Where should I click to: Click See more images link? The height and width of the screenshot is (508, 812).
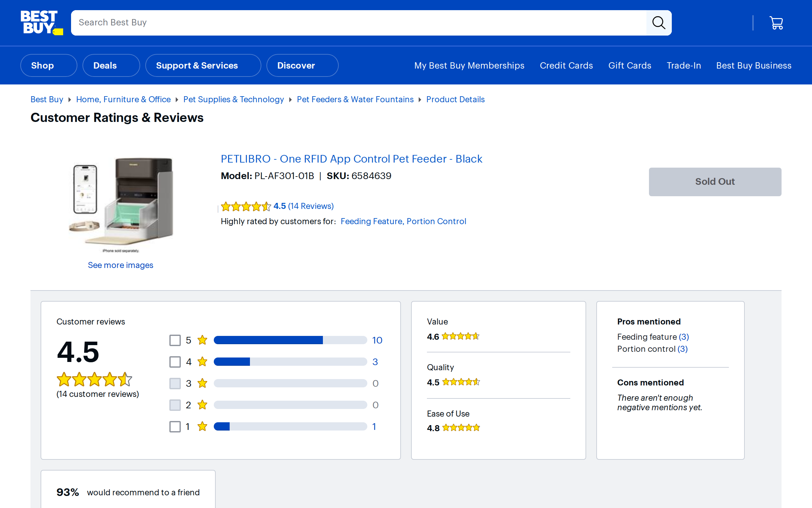[x=121, y=265]
